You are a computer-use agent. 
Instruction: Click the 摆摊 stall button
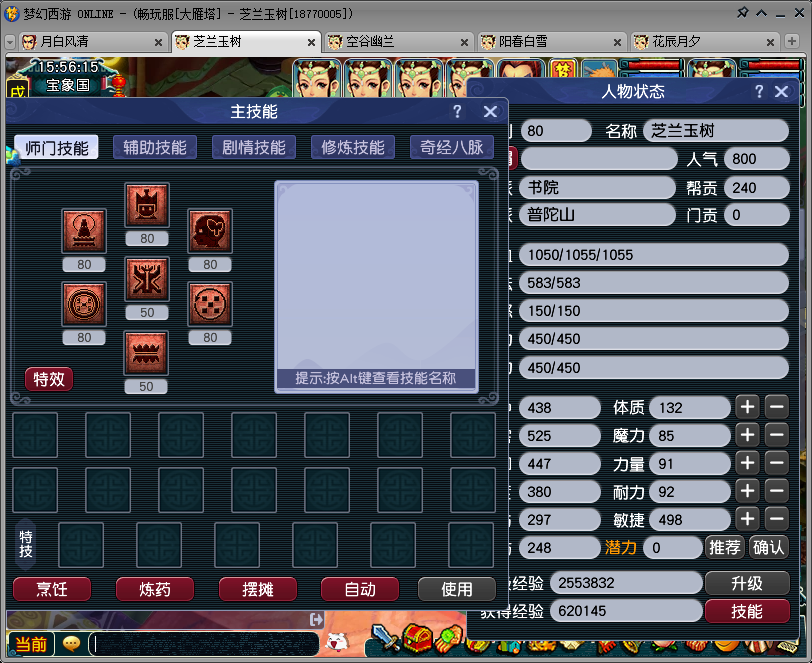(x=258, y=589)
